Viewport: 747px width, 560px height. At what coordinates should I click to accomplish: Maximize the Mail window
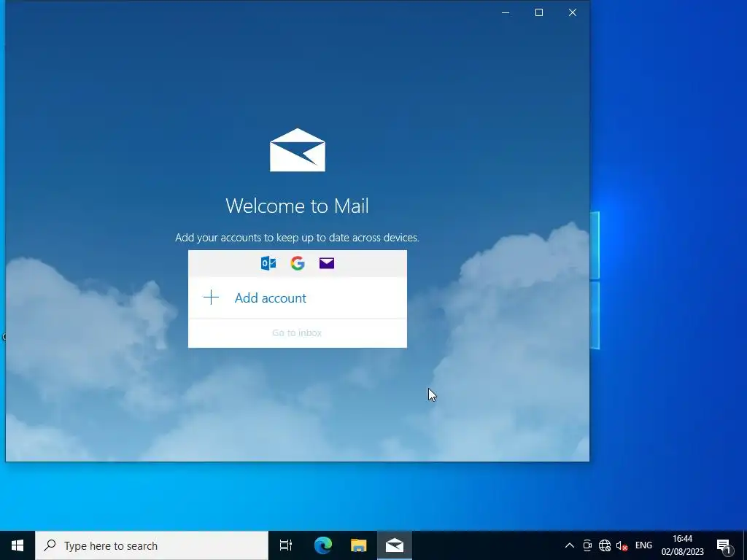(x=539, y=12)
